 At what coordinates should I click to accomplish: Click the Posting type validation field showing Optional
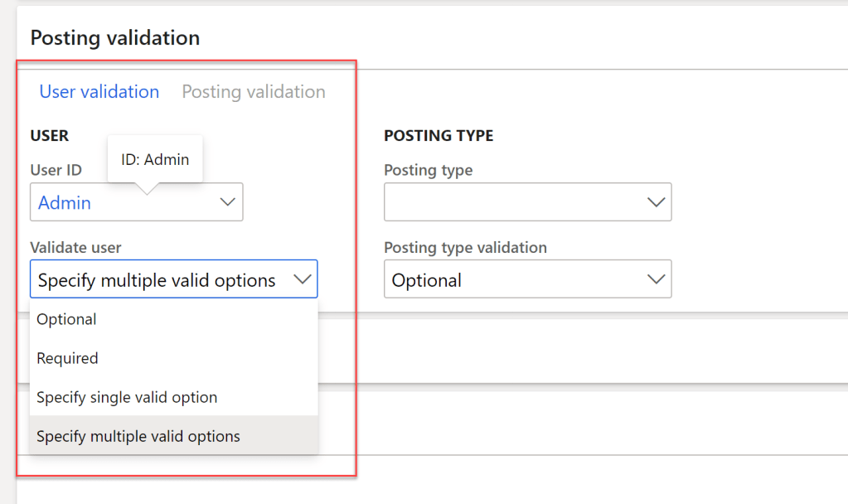(x=510, y=281)
